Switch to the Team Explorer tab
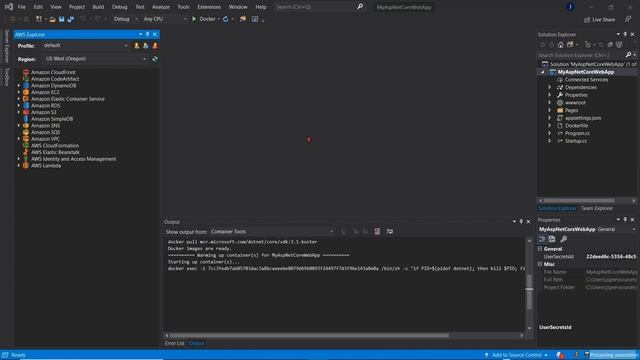This screenshot has height=360, width=640. (x=597, y=208)
